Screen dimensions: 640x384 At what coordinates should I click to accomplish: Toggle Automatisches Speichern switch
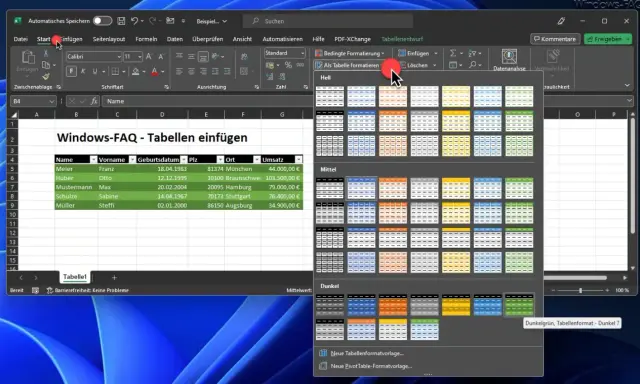pos(102,21)
